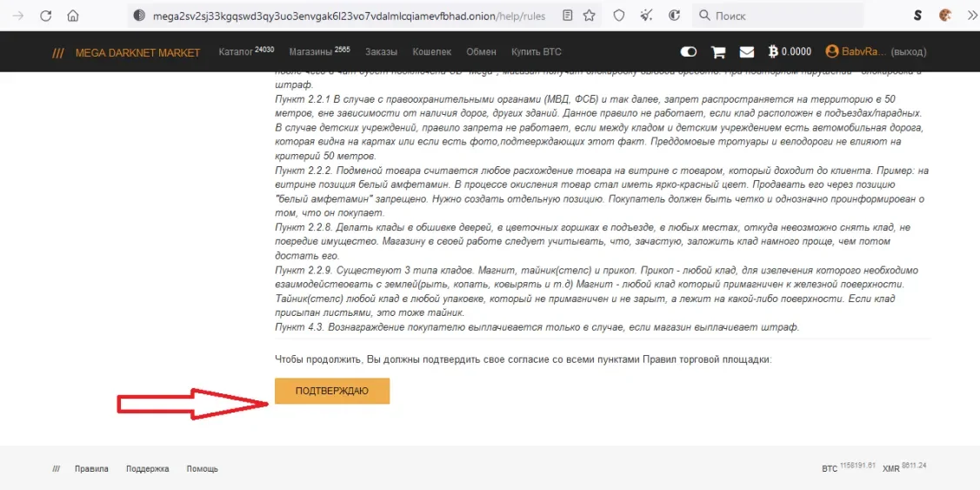Go to the browser home page icon
Viewport: 980px width, 490px height.
tap(73, 16)
